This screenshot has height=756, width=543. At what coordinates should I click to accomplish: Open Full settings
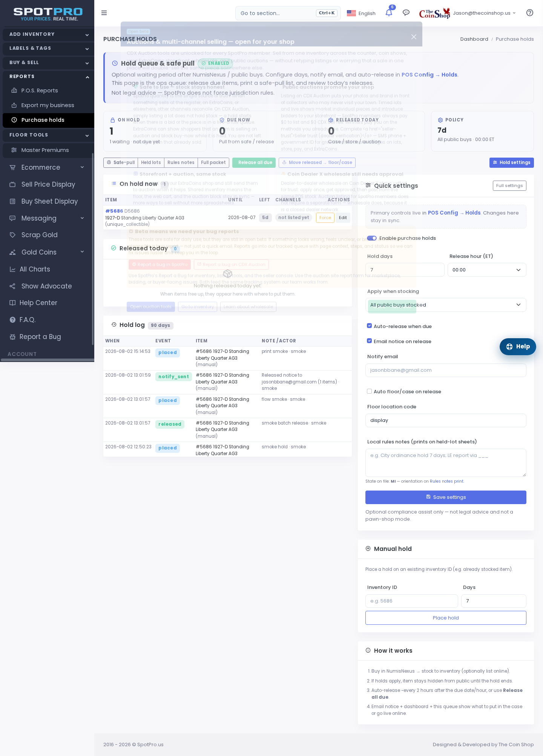coord(509,186)
